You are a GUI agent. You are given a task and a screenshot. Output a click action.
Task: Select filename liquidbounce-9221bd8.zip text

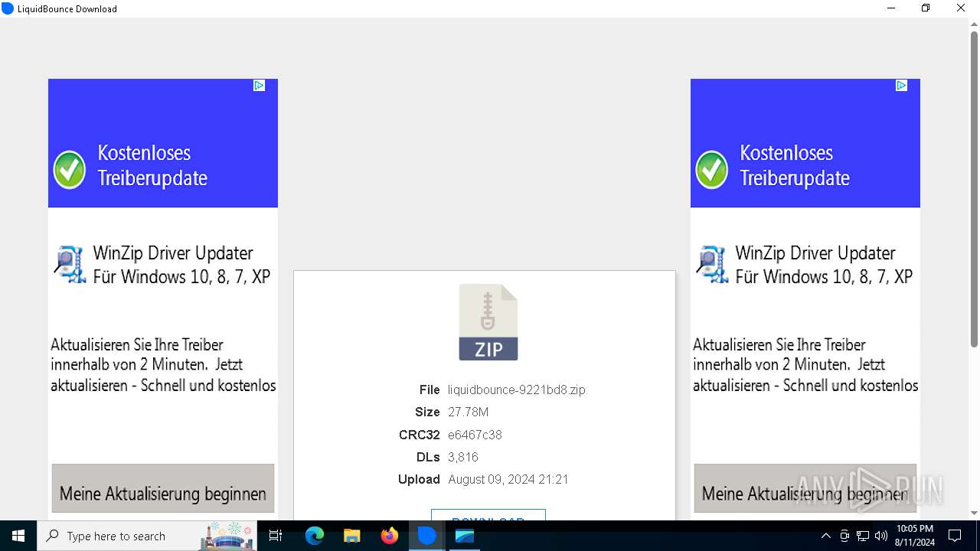pos(517,390)
